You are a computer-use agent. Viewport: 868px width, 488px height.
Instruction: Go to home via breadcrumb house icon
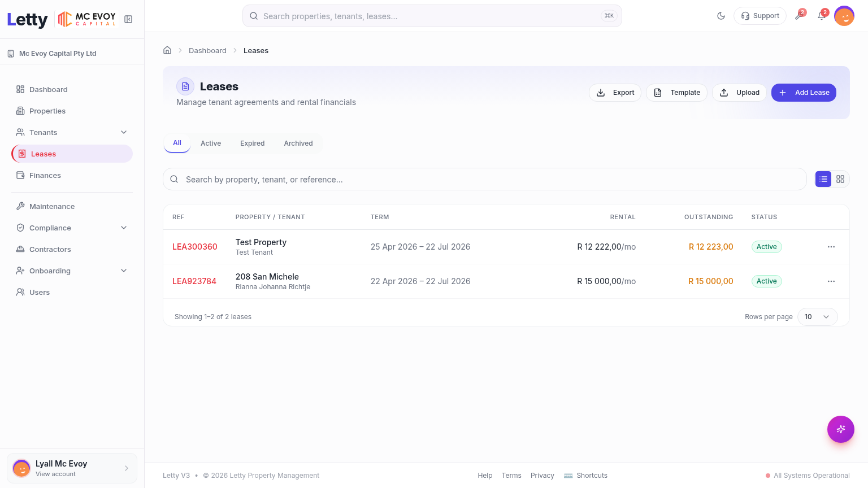pyautogui.click(x=167, y=50)
